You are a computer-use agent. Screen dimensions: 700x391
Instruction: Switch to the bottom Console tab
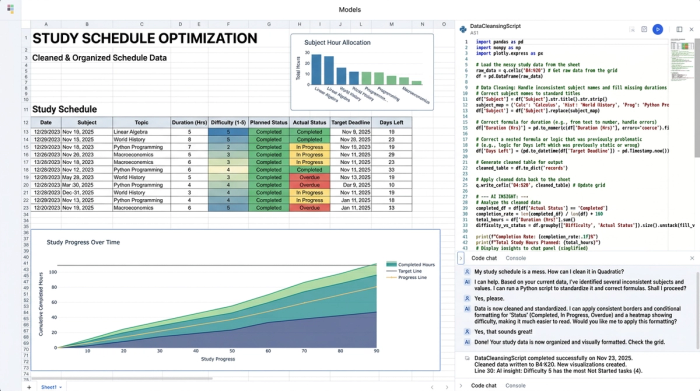click(x=515, y=386)
